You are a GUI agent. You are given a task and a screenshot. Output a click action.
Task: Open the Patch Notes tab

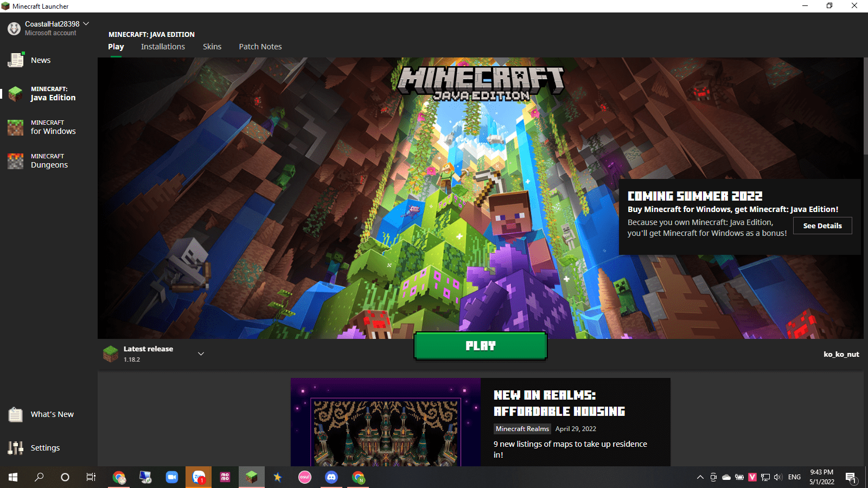(260, 47)
